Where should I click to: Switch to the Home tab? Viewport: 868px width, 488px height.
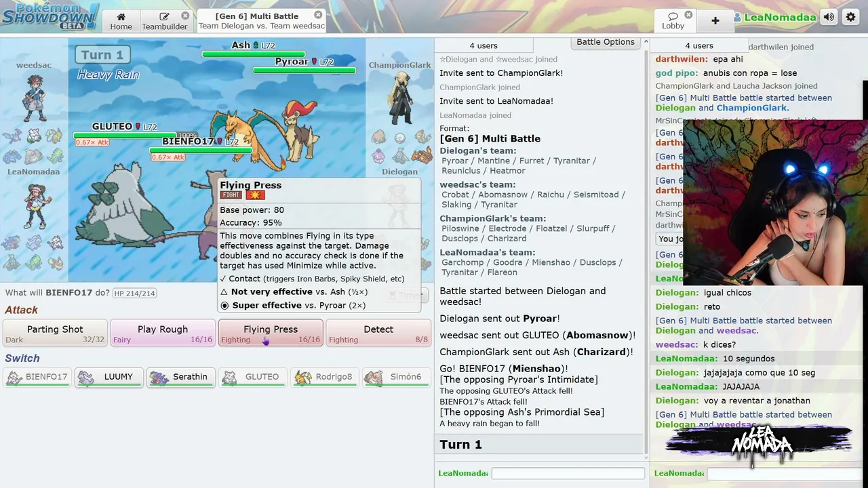(121, 20)
